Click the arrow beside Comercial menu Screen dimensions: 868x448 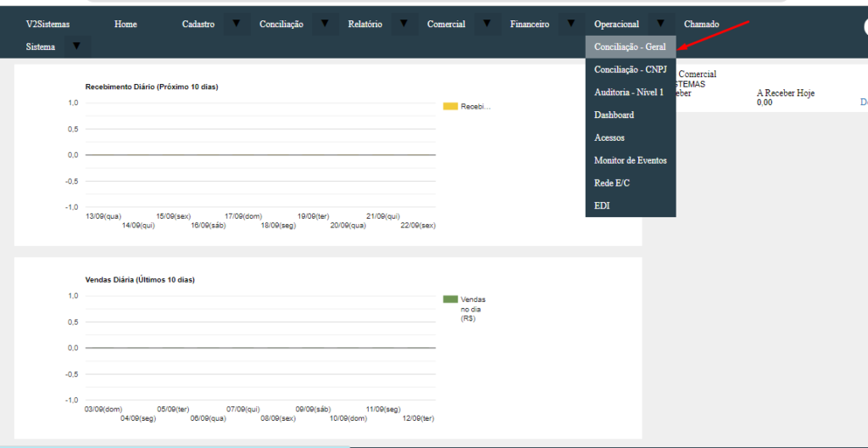coord(487,24)
